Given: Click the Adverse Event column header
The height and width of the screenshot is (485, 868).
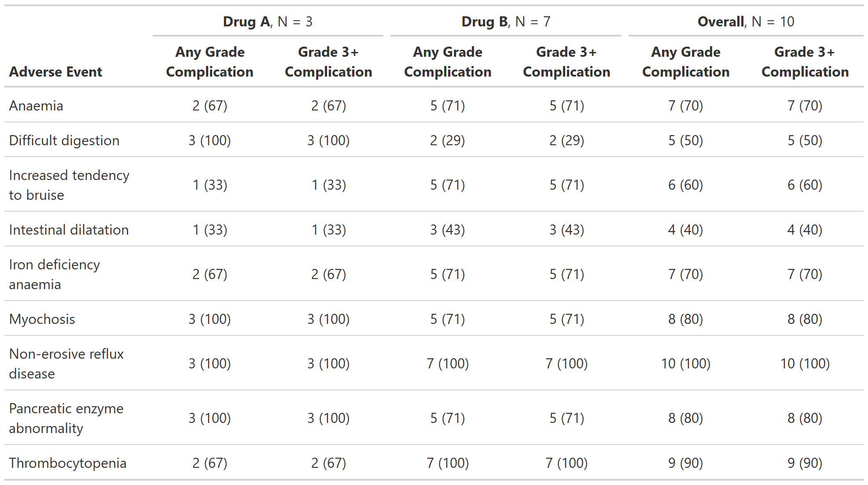Looking at the screenshot, I should (x=55, y=72).
